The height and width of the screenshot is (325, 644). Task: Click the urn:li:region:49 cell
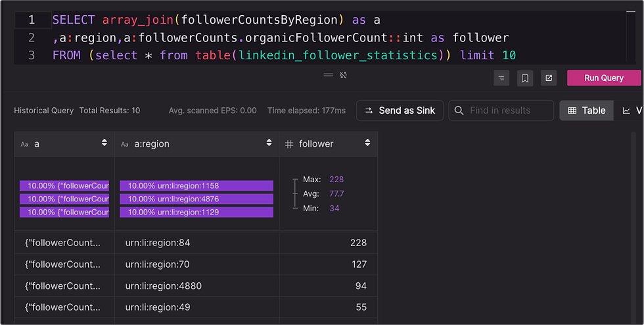196,307
